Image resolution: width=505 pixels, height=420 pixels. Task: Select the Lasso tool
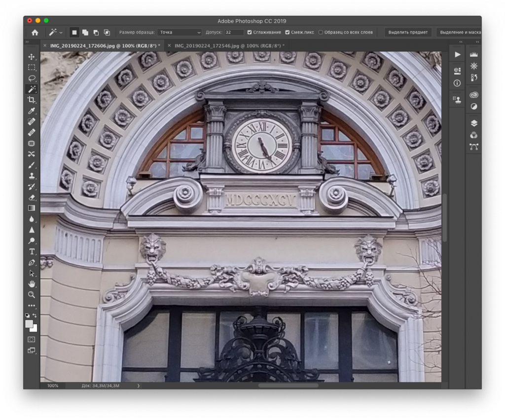[32, 78]
